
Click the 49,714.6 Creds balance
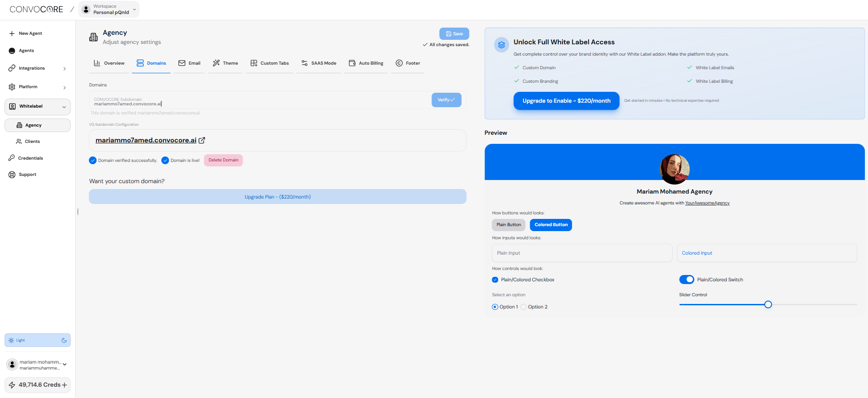[39, 385]
